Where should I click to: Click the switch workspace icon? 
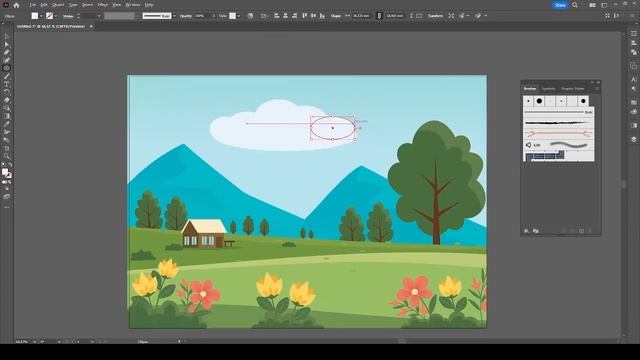[604, 5]
